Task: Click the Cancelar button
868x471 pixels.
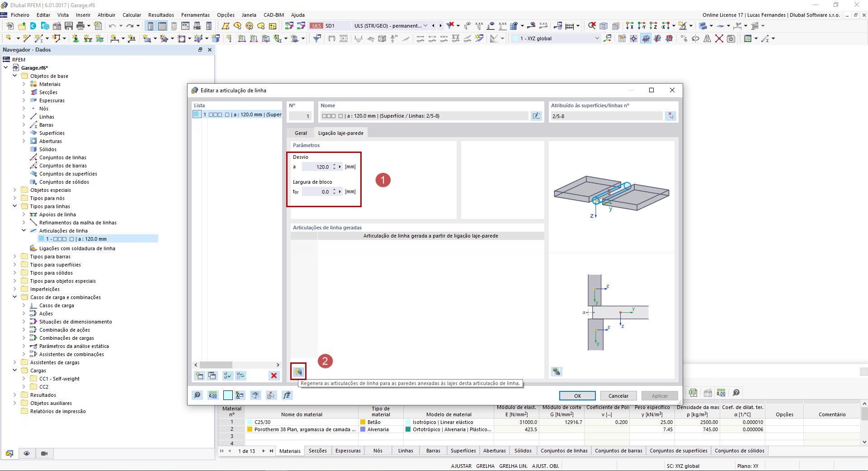Action: click(618, 396)
